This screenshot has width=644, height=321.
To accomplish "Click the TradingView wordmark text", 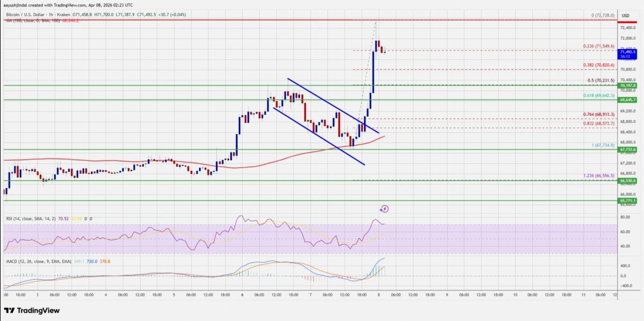I will (x=38, y=310).
